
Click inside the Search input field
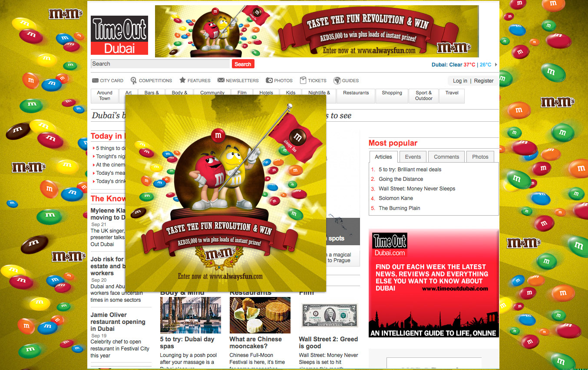(160, 64)
